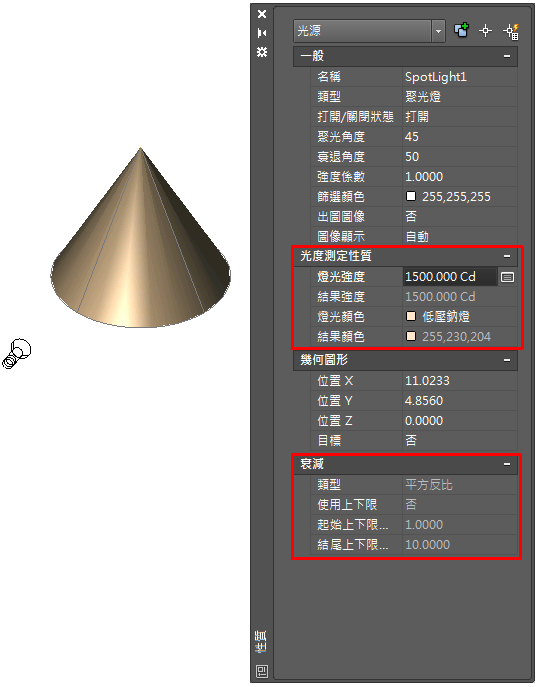The image size is (537, 687).
Task: Click the Select Objects crosshair icon
Action: (x=485, y=31)
